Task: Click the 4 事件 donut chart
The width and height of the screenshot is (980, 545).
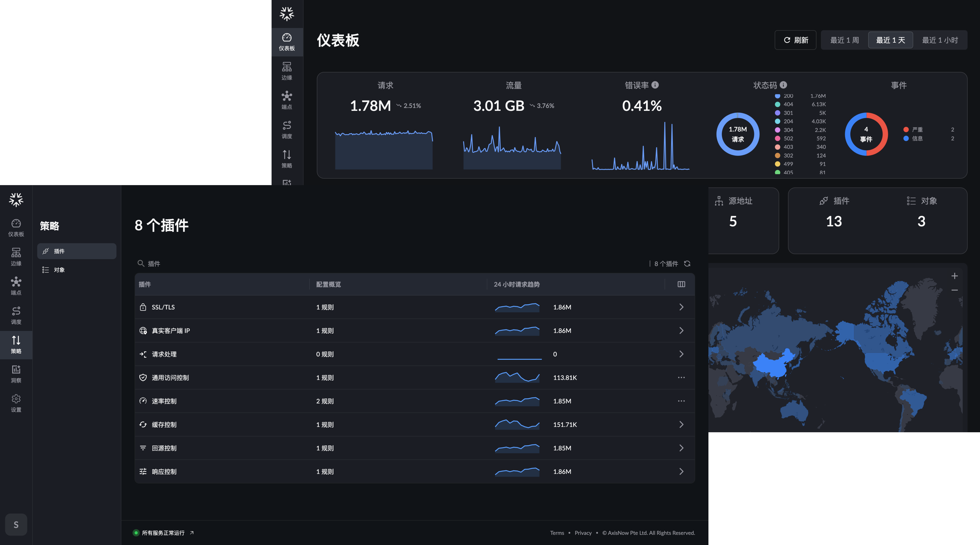Action: (866, 134)
